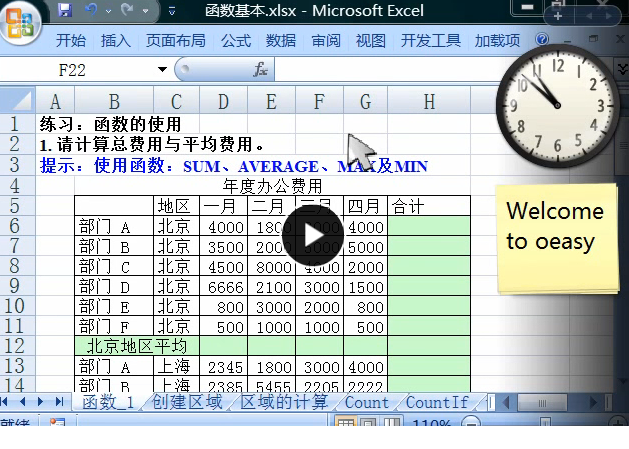This screenshot has width=629, height=449.
Task: Select the 函数_1 sheet tab
Action: coord(108,402)
